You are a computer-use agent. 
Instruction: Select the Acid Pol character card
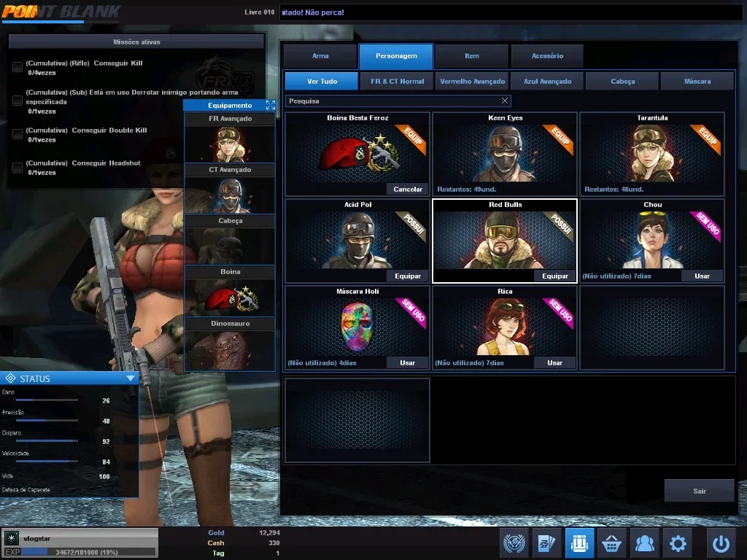[x=357, y=241]
